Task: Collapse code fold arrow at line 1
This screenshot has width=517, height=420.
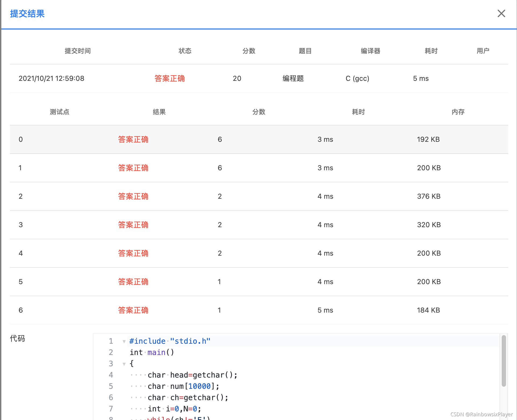Action: tap(124, 341)
